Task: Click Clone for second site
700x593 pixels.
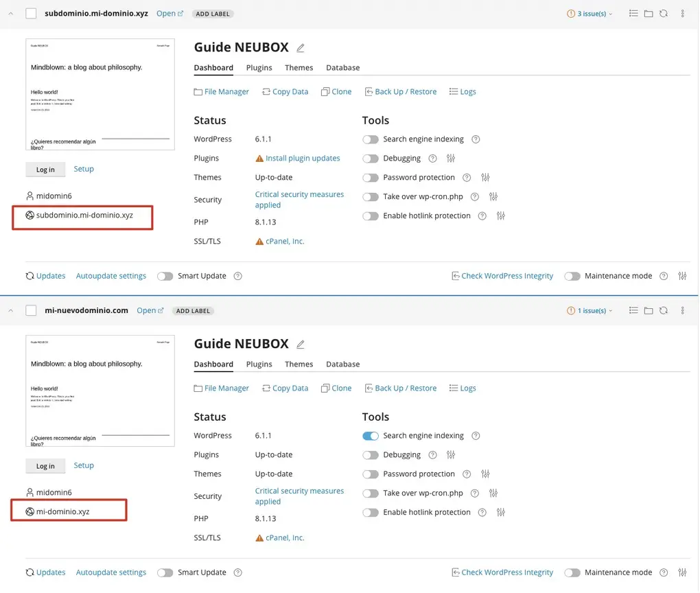Action: [336, 388]
